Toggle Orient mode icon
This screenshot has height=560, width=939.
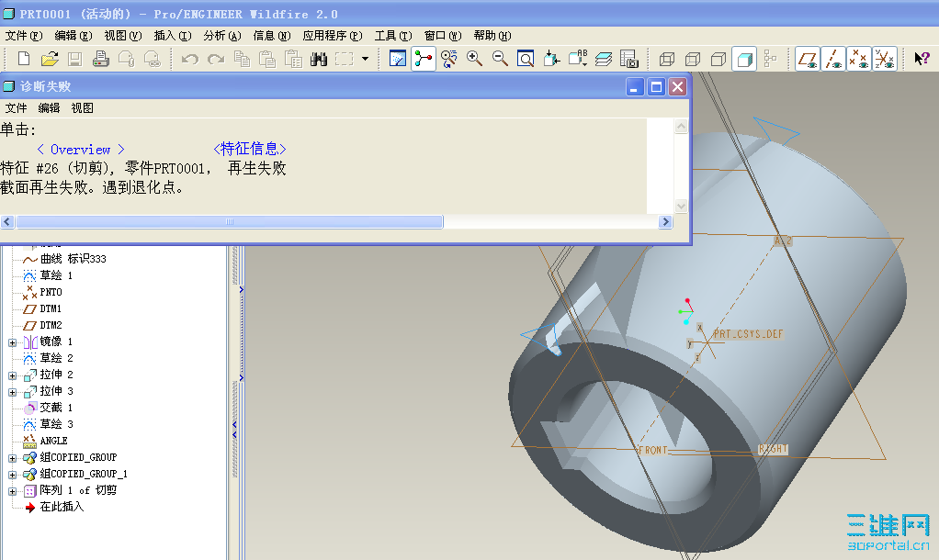[x=449, y=59]
